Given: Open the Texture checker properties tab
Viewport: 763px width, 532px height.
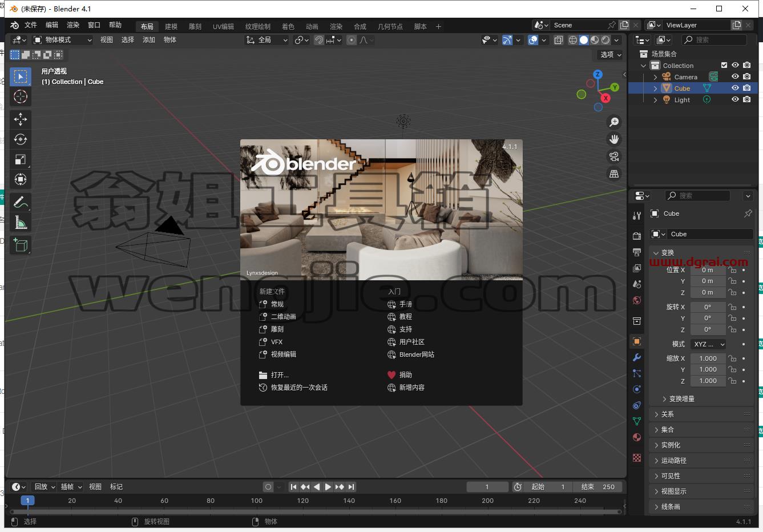Looking at the screenshot, I should [637, 458].
